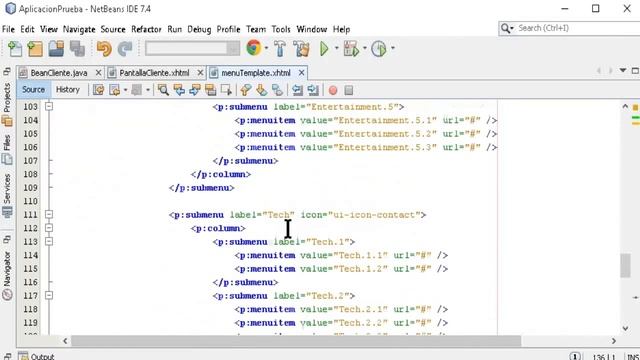Switch to BeanCliente.java tab
The height and width of the screenshot is (360, 640).
point(59,73)
